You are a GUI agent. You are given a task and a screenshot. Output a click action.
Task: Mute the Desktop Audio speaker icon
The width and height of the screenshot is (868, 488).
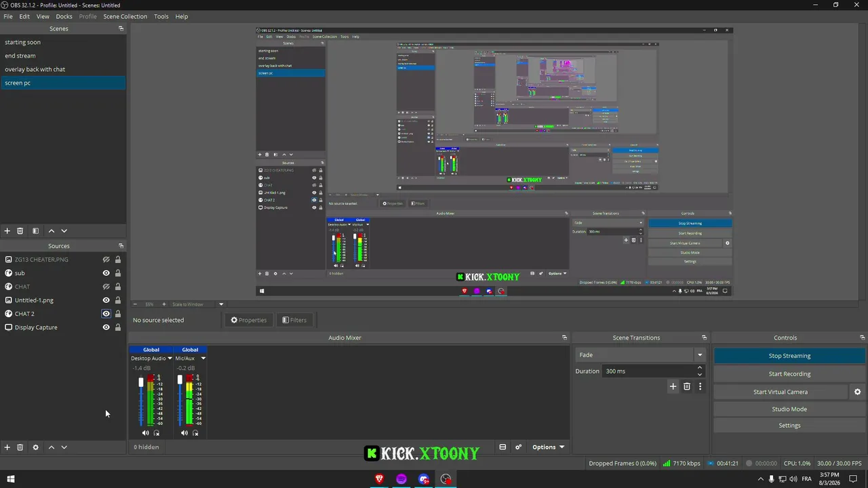(145, 433)
